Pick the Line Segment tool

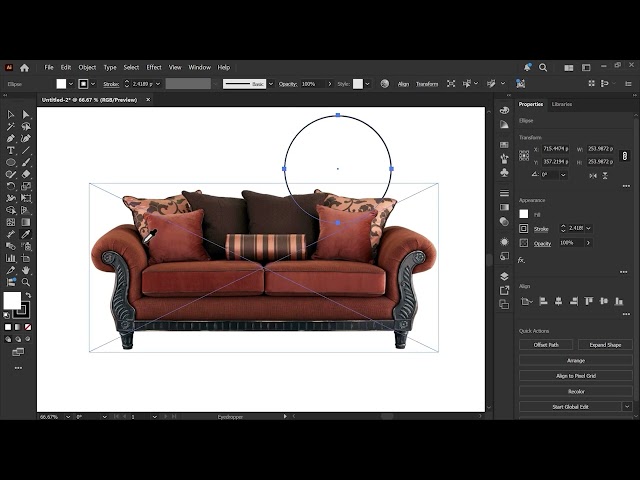pyautogui.click(x=26, y=151)
